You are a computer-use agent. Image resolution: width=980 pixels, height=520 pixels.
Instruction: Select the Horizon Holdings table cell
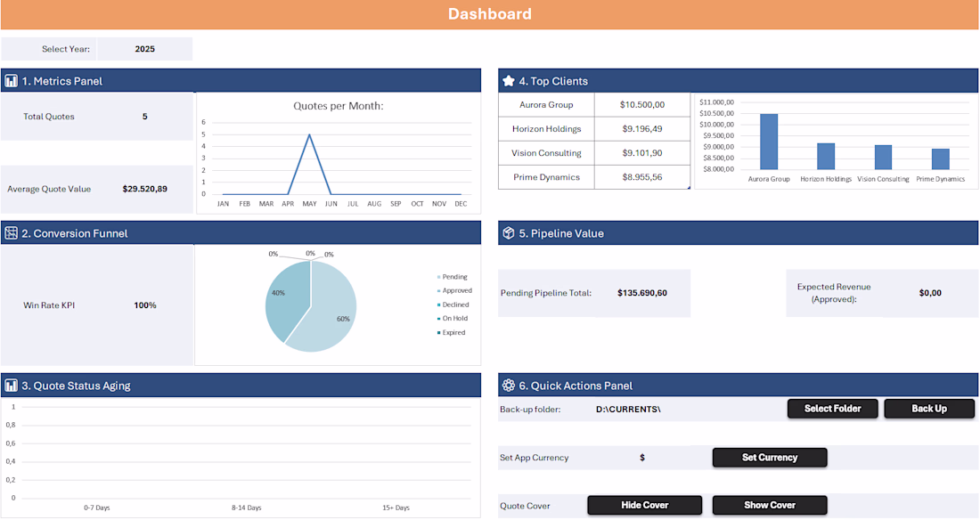pyautogui.click(x=546, y=129)
